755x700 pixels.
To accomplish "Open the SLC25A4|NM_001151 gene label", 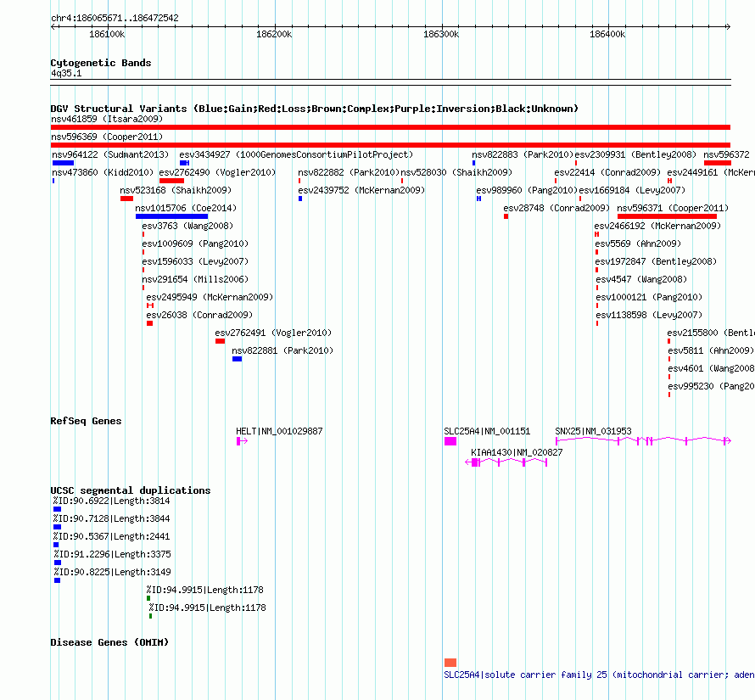I will click(487, 431).
